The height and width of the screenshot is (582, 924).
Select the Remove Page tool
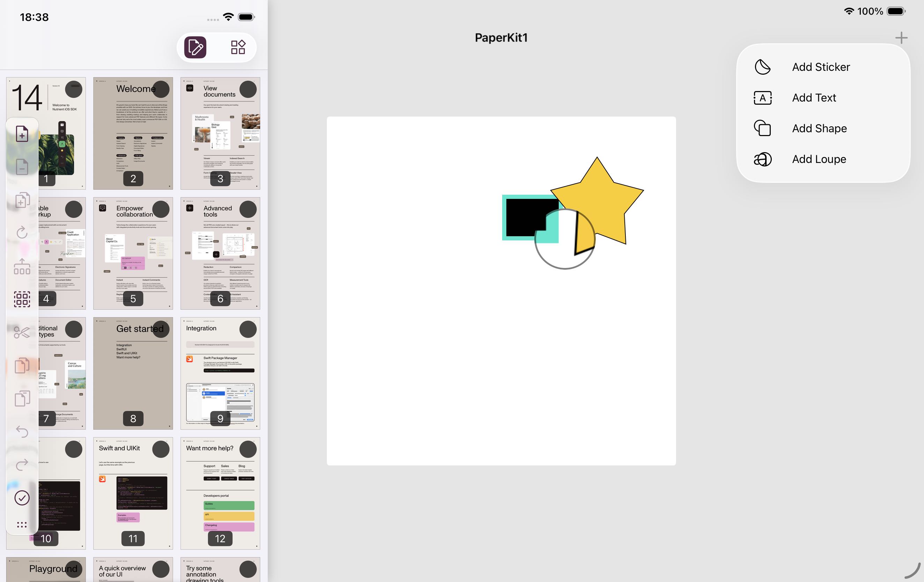click(x=22, y=167)
